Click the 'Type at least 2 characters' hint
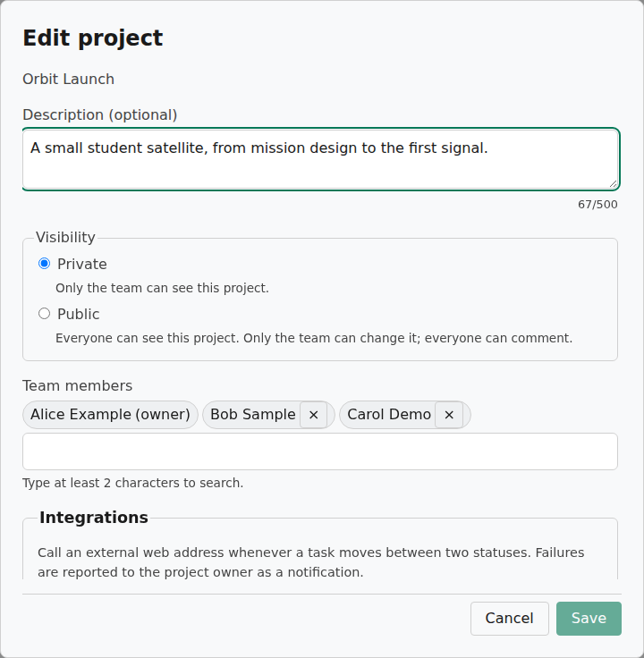This screenshot has width=644, height=658. coord(132,483)
